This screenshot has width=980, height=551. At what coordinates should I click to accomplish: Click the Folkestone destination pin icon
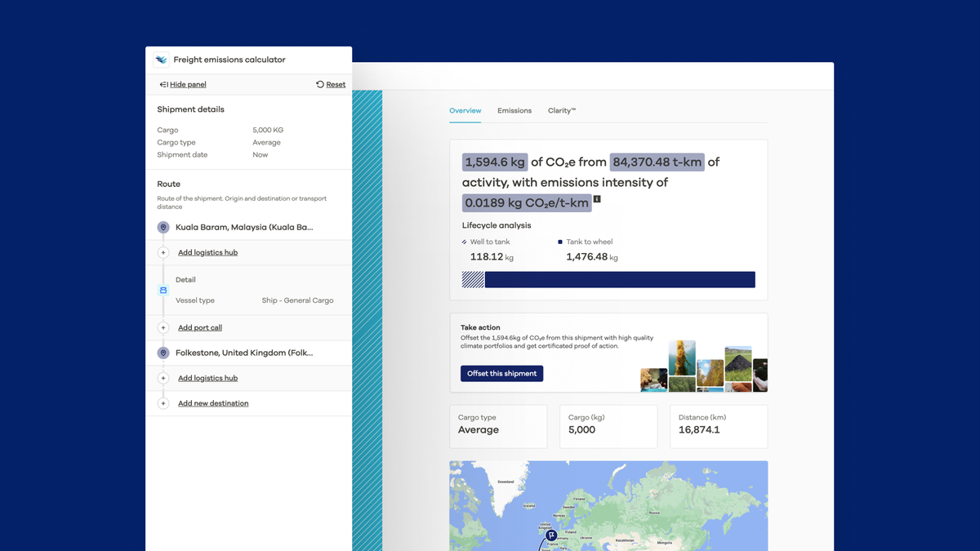(x=163, y=353)
